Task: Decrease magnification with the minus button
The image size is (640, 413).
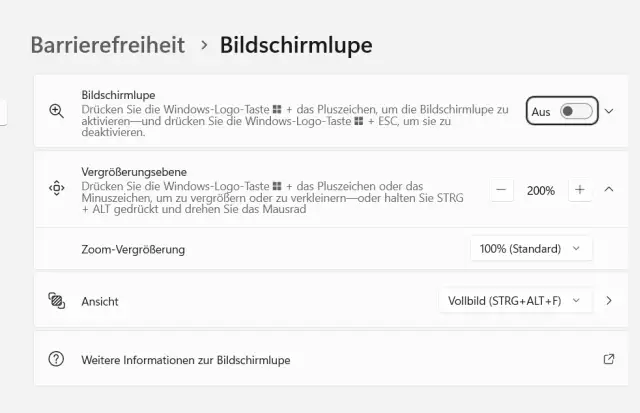Action: coord(502,190)
